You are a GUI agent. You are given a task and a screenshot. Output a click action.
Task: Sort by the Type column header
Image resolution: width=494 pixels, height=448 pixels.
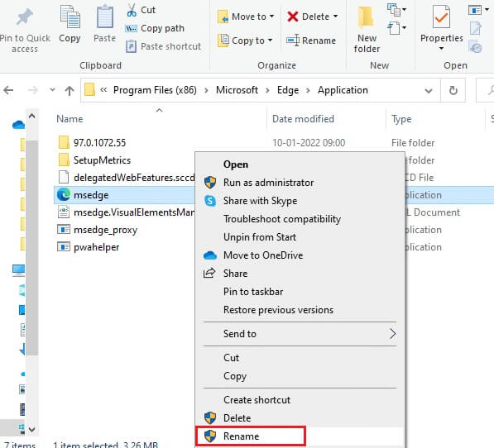click(x=401, y=119)
